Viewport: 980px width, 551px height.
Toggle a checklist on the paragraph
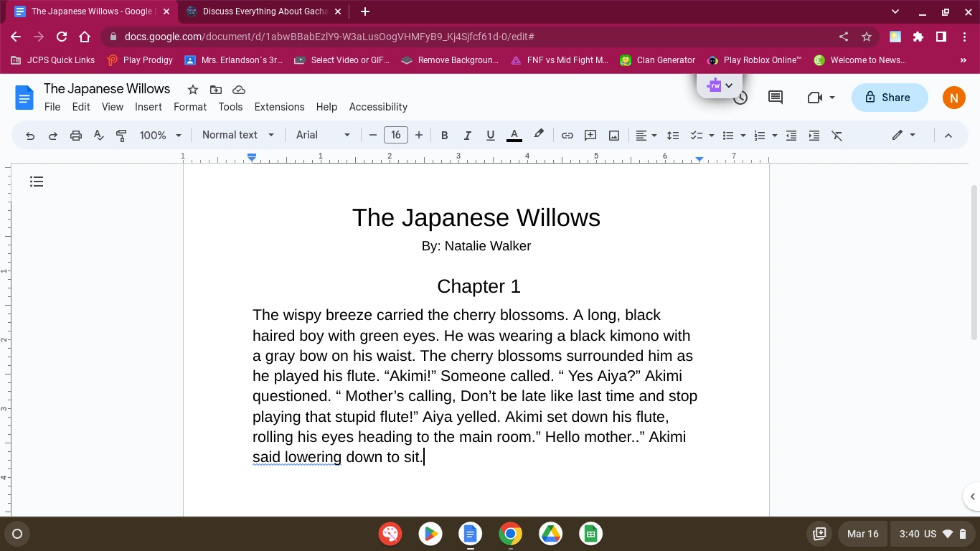pyautogui.click(x=695, y=135)
